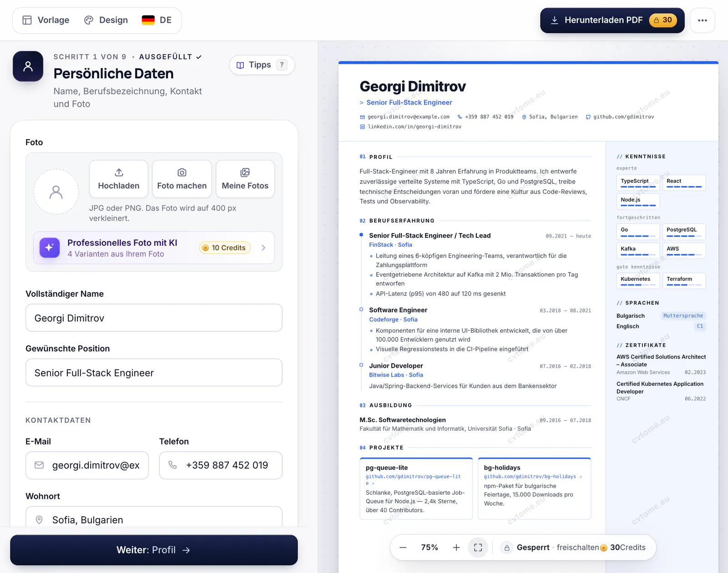Screen dimensions: 728x573
Task: Click the Vollständiger Name input field
Action: tap(154, 318)
